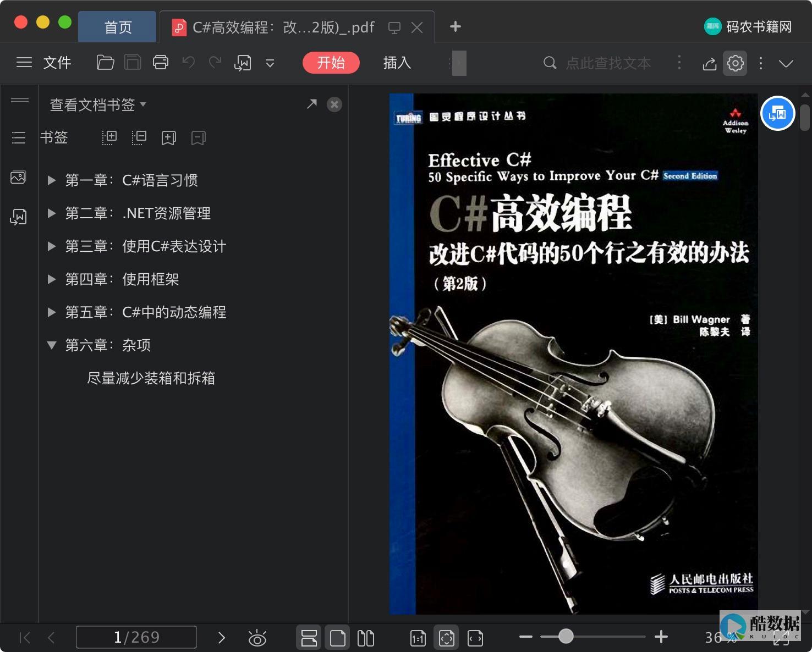Expand all bookmarks icon
The height and width of the screenshot is (652, 812).
pyautogui.click(x=109, y=137)
